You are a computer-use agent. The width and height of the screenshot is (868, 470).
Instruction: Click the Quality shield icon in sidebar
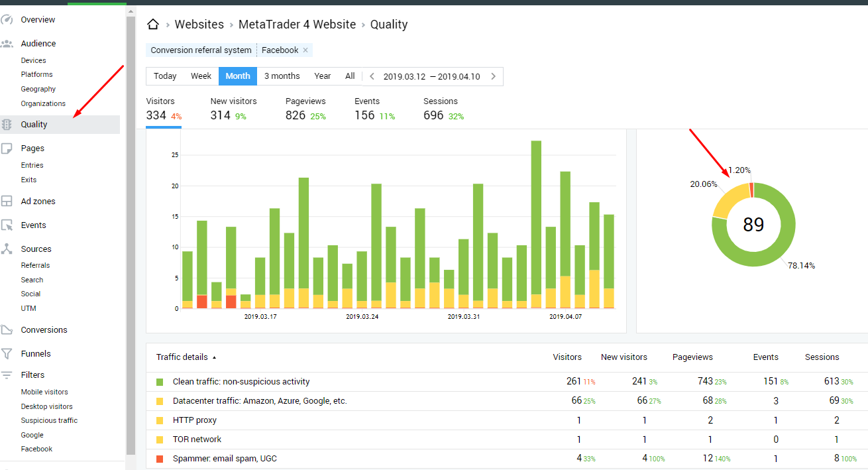(x=7, y=125)
